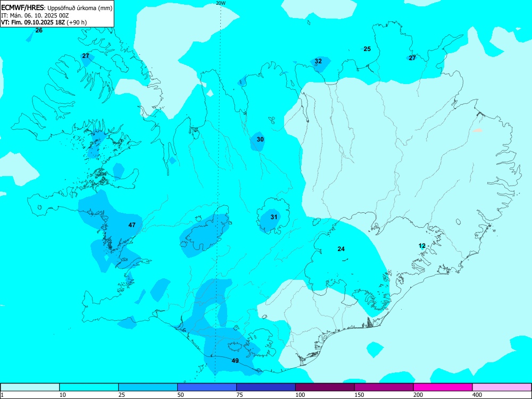532x399 pixels.
Task: Click the precipitation value 49
Action: pos(235,361)
